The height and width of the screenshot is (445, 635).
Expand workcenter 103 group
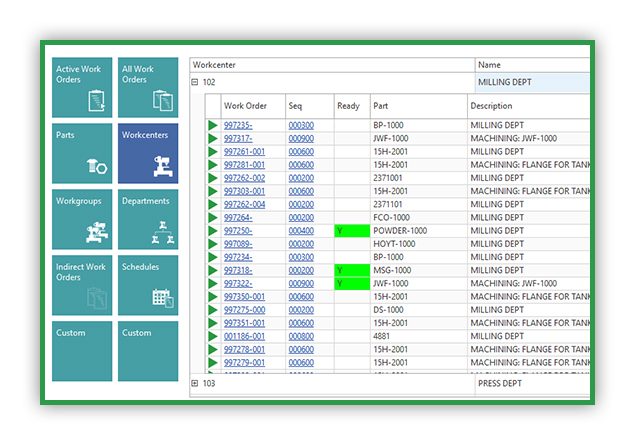pos(196,383)
